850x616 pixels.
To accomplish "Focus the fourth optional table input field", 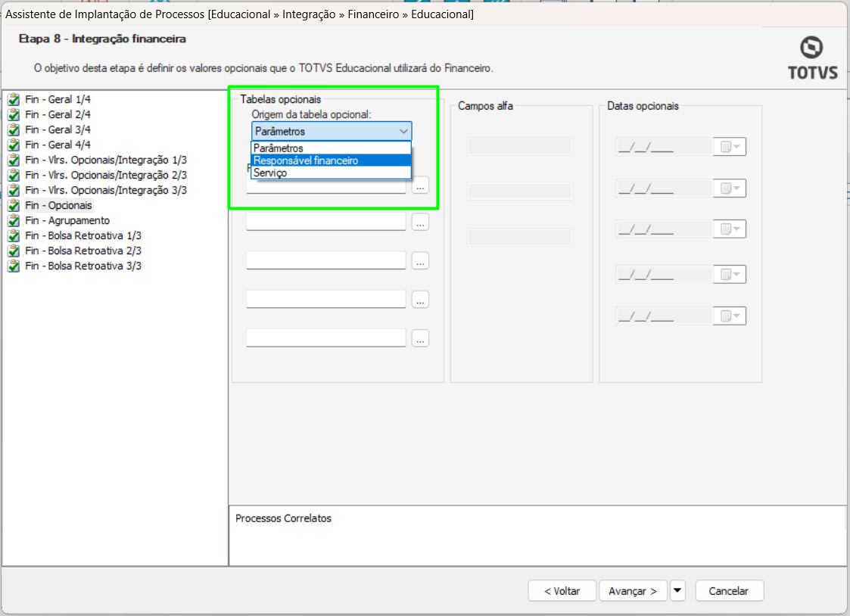I will click(325, 298).
